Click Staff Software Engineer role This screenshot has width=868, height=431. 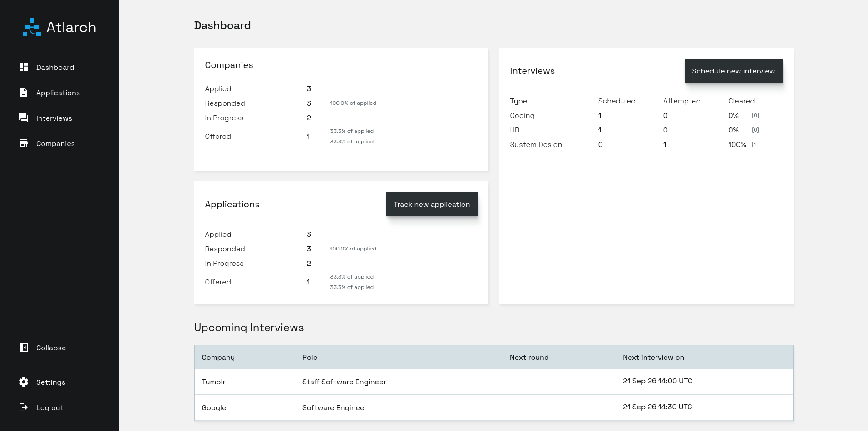point(344,382)
